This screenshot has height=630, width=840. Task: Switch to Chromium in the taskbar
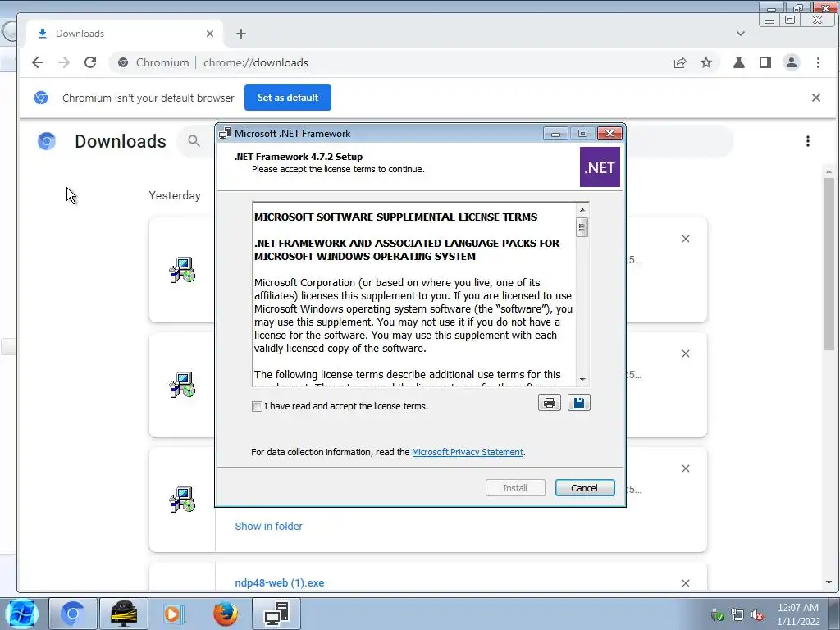pos(73,614)
